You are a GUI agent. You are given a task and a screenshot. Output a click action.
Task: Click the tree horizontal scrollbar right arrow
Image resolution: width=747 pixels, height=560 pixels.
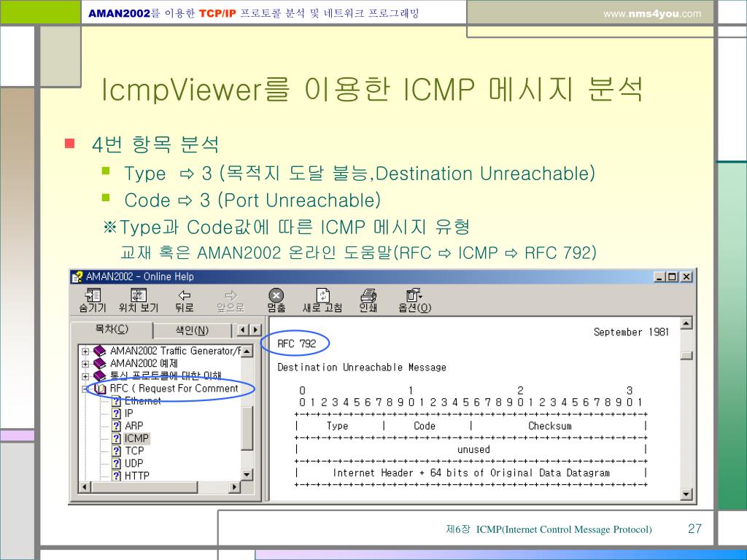pyautogui.click(x=234, y=487)
